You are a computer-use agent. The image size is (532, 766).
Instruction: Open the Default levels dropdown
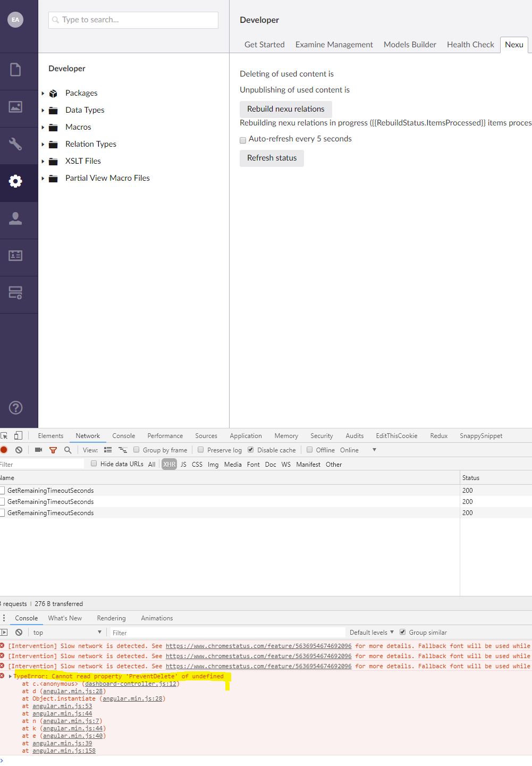tap(371, 632)
